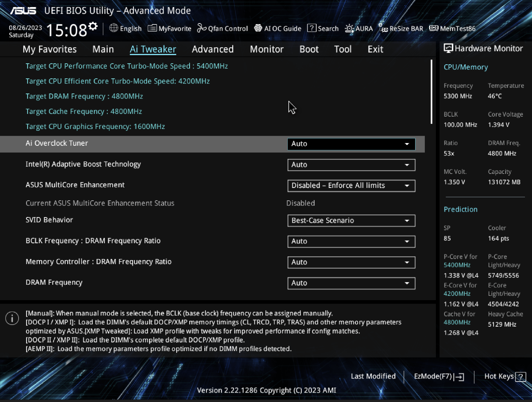Screen dimensions: 532x402
Task: Click English language label
Action: [131, 28]
